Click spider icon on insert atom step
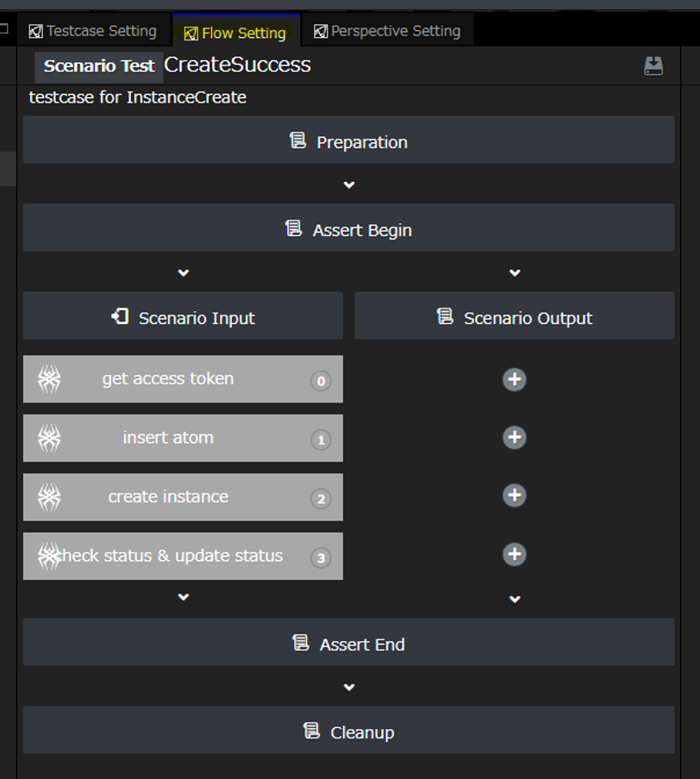700x779 pixels. (x=49, y=438)
